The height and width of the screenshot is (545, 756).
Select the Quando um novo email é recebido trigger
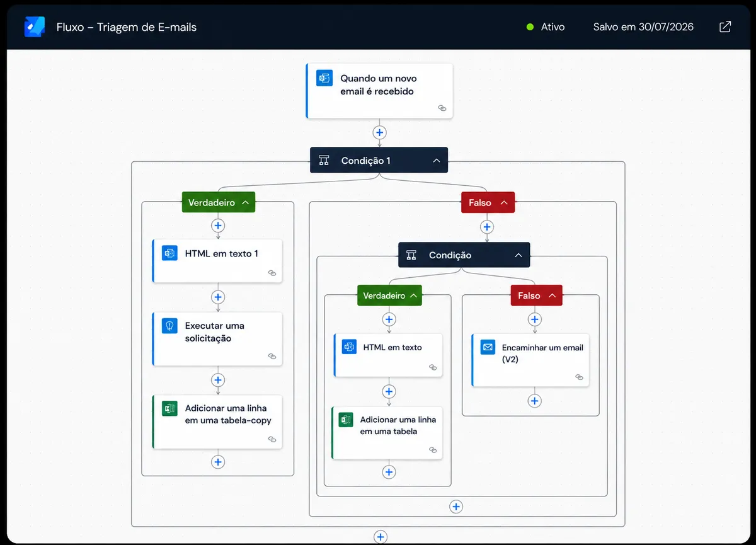pos(379,91)
